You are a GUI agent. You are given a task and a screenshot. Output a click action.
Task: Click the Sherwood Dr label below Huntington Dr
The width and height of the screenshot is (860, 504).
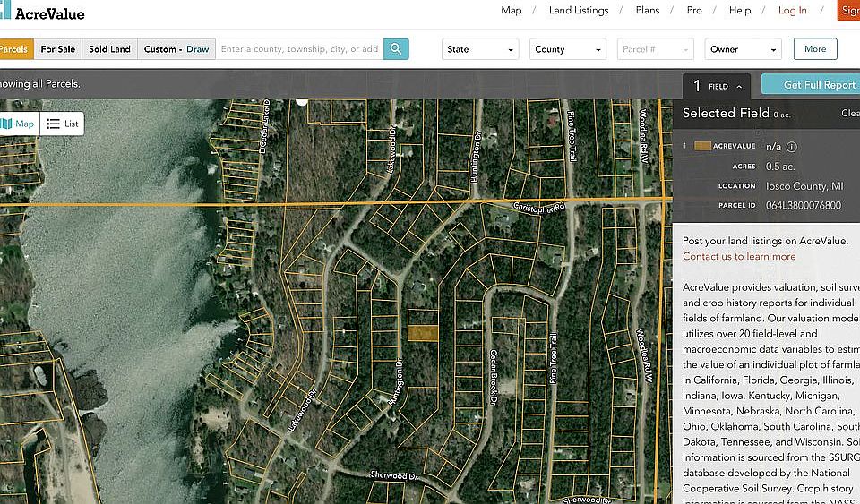click(394, 475)
